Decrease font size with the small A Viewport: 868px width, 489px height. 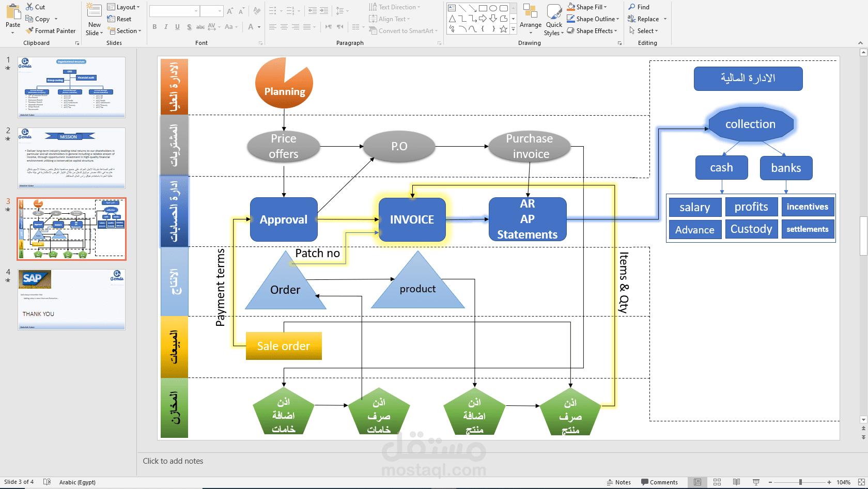(x=241, y=11)
